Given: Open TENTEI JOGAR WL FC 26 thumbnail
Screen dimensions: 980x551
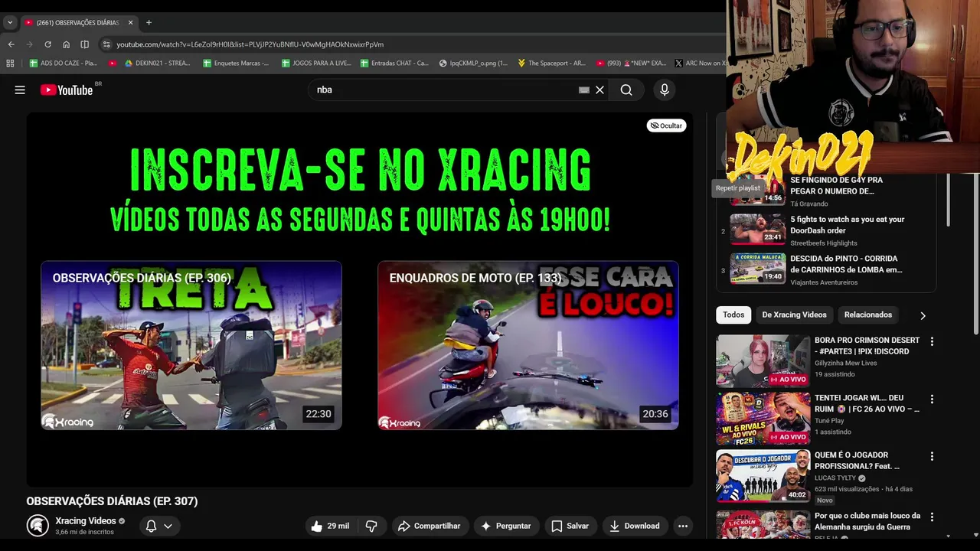Looking at the screenshot, I should [x=763, y=419].
